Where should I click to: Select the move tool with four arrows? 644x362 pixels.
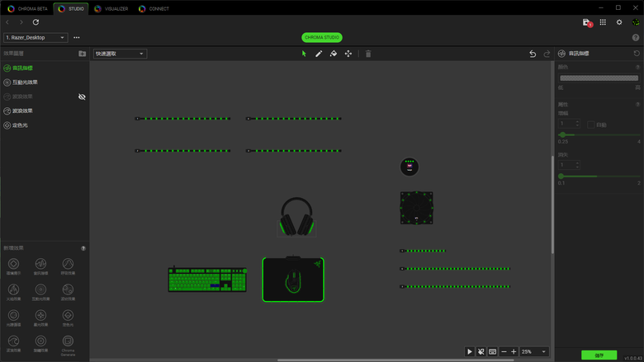(348, 54)
